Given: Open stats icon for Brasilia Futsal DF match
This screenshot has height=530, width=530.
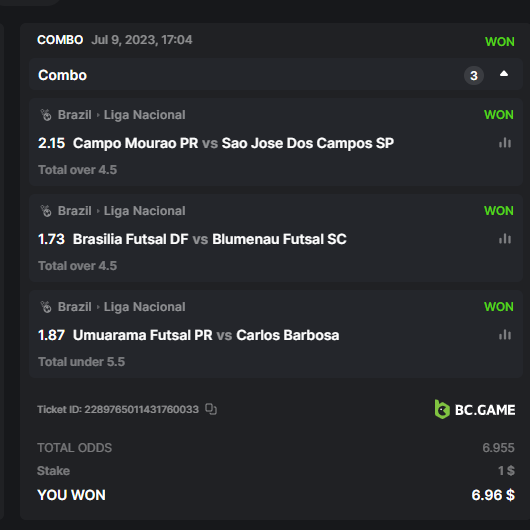Looking at the screenshot, I should point(505,239).
